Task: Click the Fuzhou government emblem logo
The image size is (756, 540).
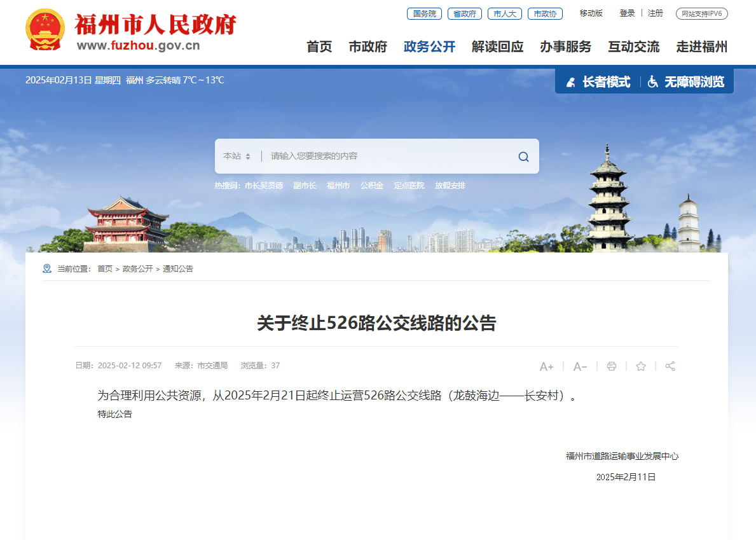Action: [45, 30]
